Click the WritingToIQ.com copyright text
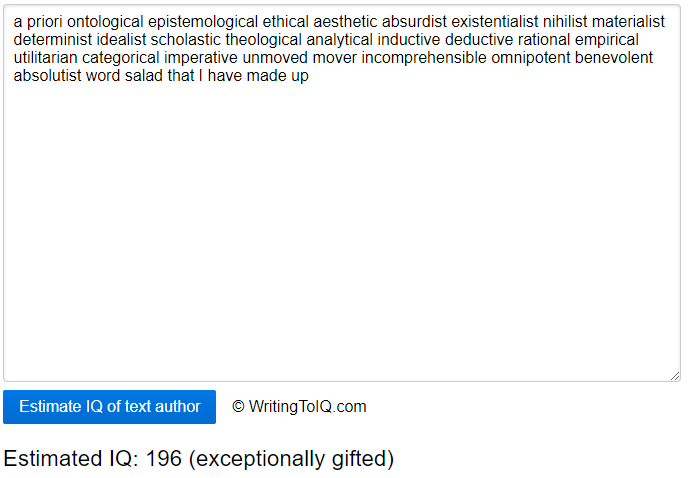Screen dimensions: 690x478 [299, 407]
